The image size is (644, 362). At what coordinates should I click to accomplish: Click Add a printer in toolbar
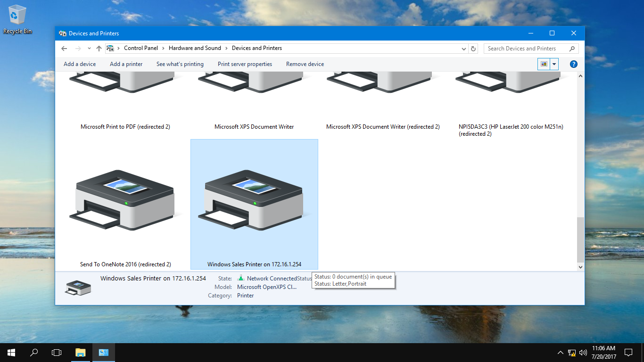pyautogui.click(x=126, y=64)
